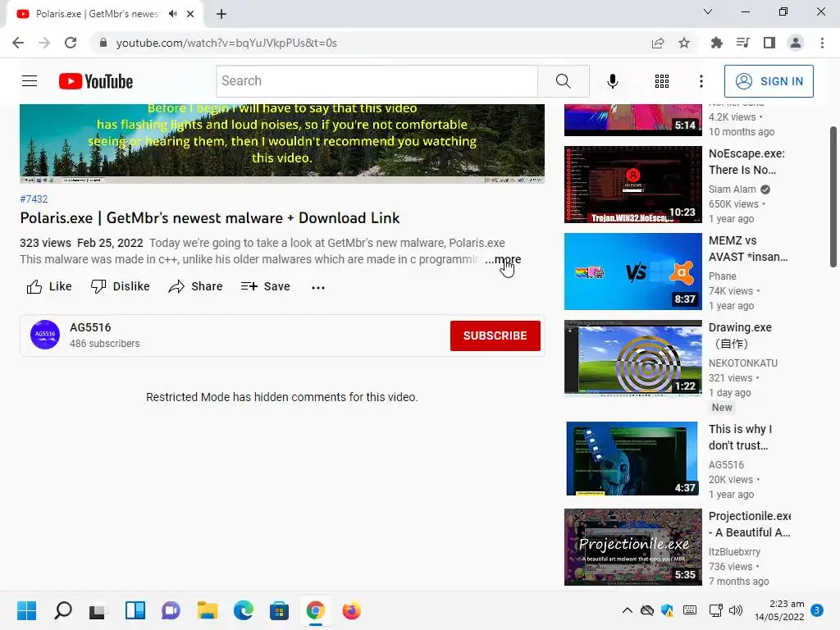
Task: Open Chrome media control icon
Action: [743, 43]
